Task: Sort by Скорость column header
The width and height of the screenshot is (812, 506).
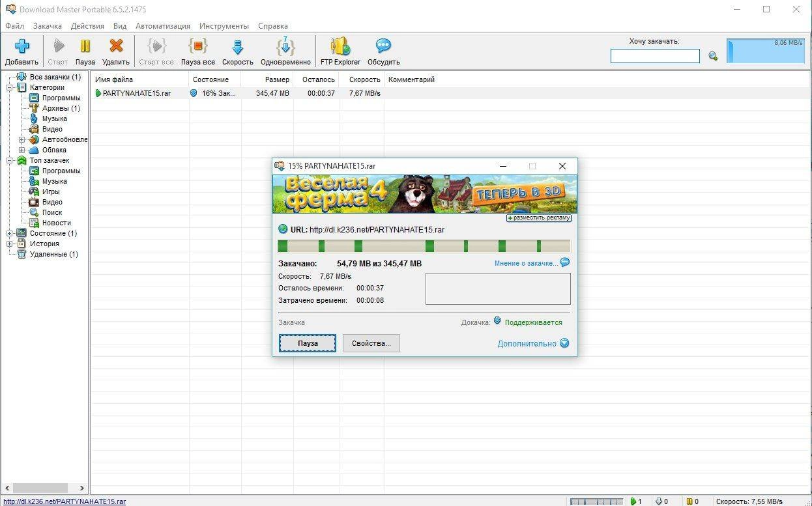Action: (362, 79)
